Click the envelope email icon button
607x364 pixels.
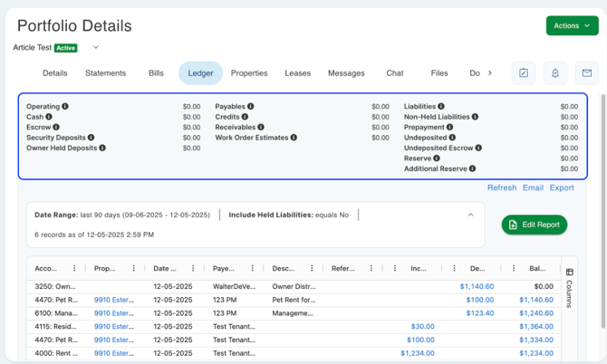(587, 72)
